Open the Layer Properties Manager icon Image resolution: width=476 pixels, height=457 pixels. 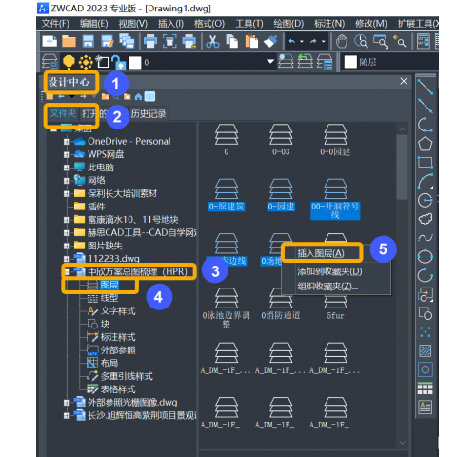click(x=50, y=62)
